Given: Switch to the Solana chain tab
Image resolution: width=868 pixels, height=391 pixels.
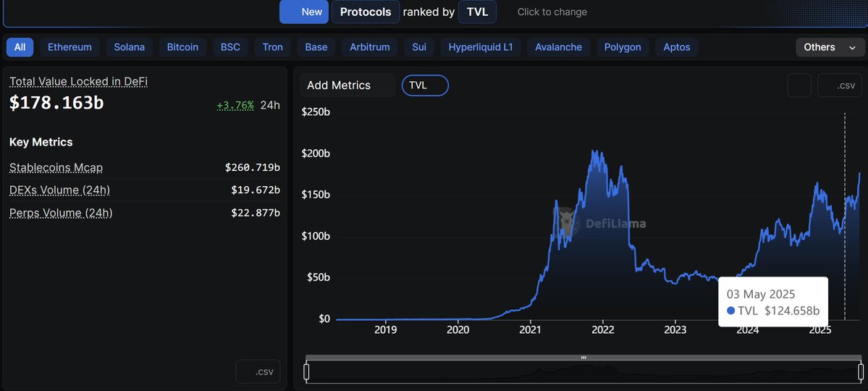Looking at the screenshot, I should 130,47.
